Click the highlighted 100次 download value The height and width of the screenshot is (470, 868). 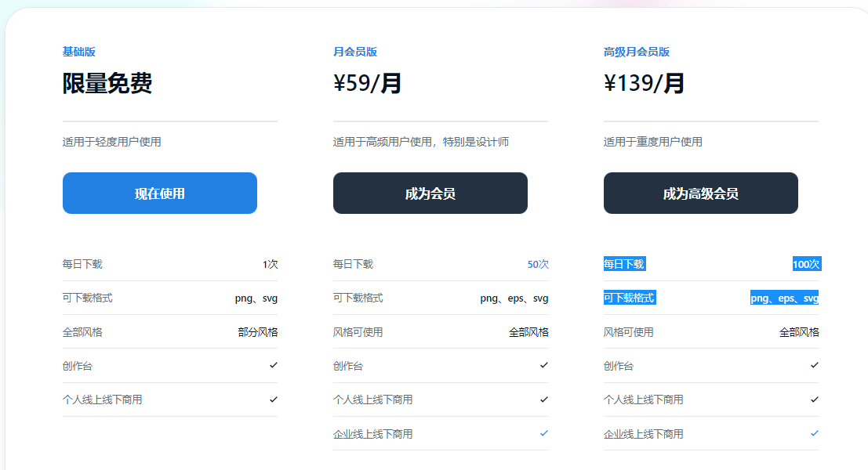[x=806, y=264]
